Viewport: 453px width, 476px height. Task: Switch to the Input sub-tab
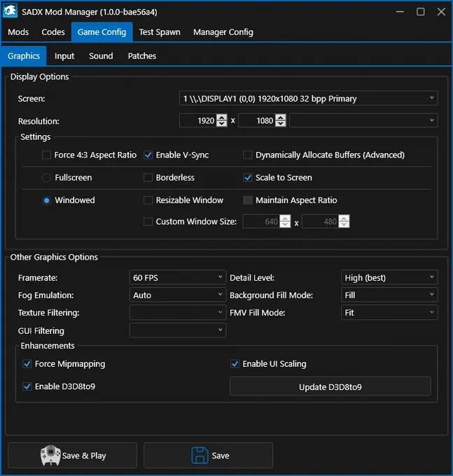click(64, 56)
